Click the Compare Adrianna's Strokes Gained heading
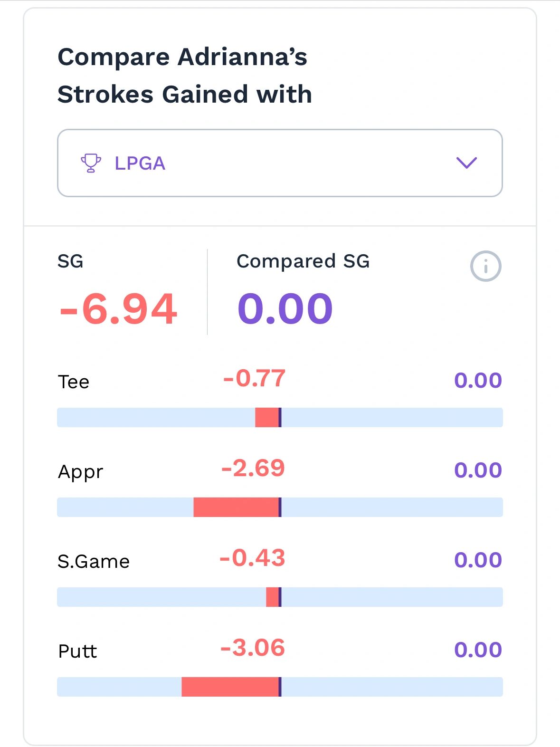560x747 pixels. pyautogui.click(x=184, y=76)
